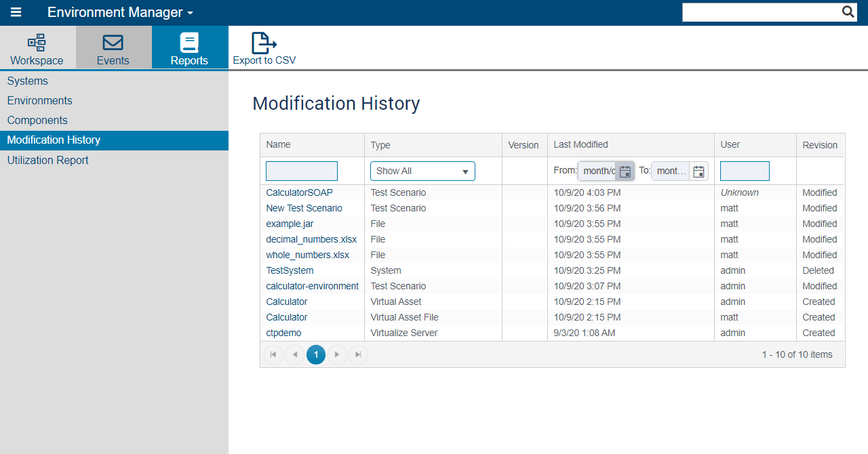Click the Deleted revision cell
The width and height of the screenshot is (868, 454).
818,270
